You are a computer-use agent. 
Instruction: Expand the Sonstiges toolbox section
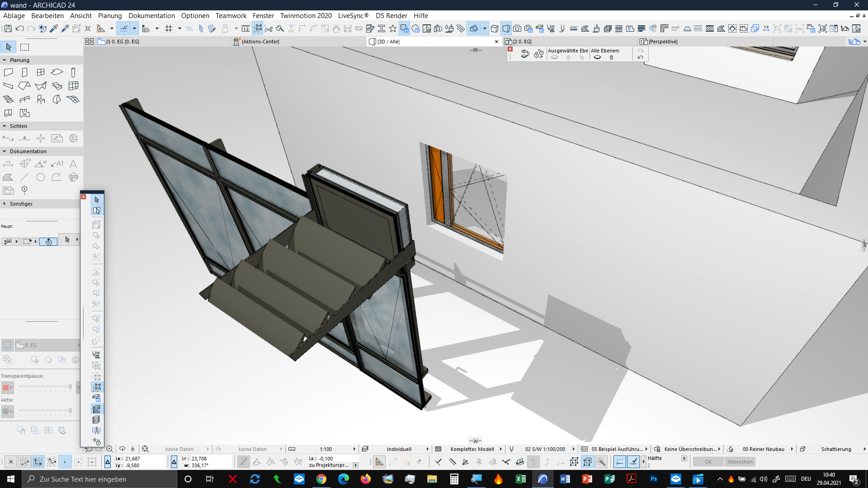coord(5,204)
